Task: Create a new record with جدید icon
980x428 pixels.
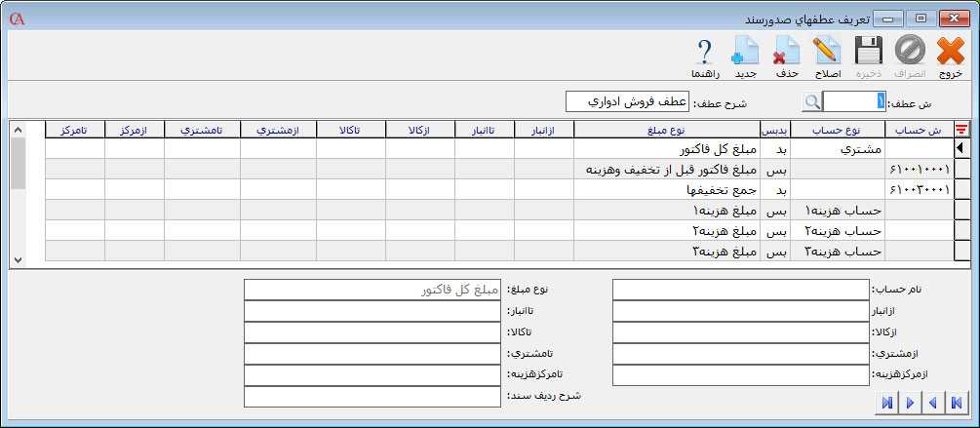Action: click(x=746, y=55)
